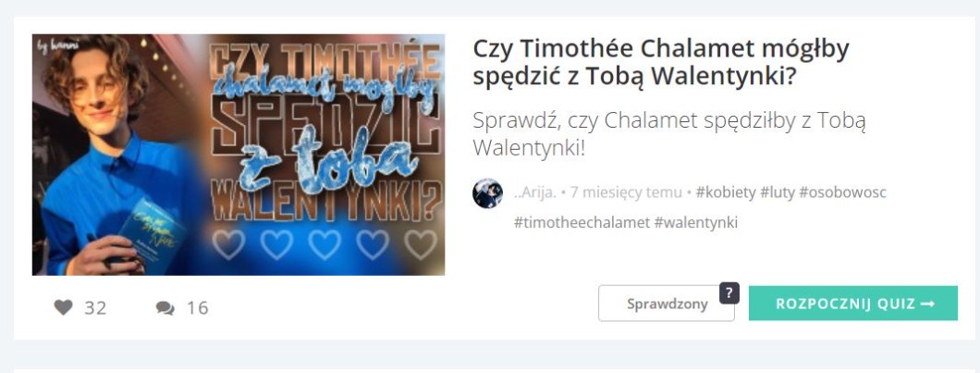Click the 7 miesięcy temu timestamp
Viewport: 980px width, 373px height.
pyautogui.click(x=626, y=193)
